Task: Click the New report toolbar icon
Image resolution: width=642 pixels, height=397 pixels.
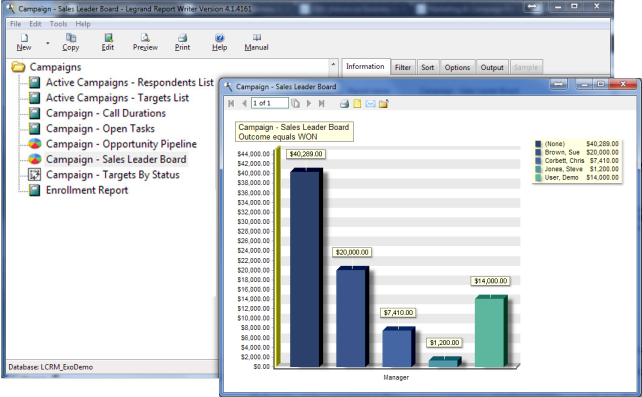Action: point(24,38)
